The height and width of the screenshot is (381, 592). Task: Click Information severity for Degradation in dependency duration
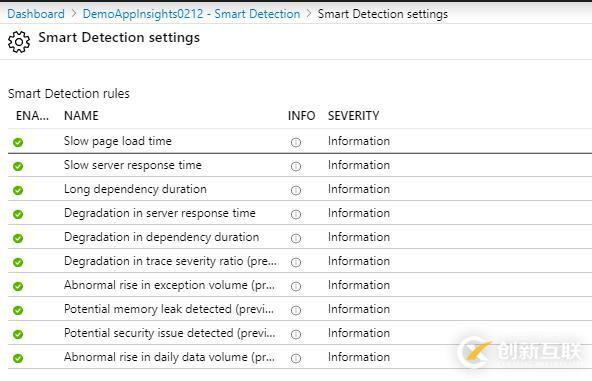[x=359, y=237]
